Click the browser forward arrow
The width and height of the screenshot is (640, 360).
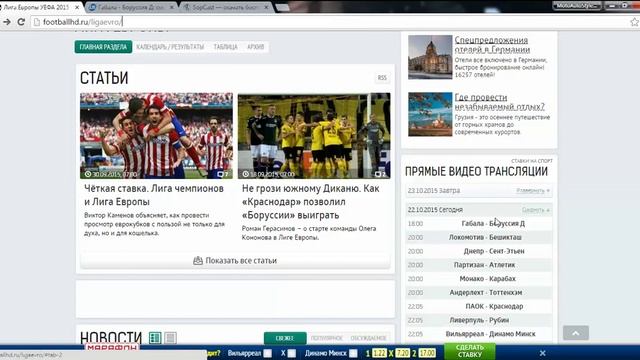tap(7, 22)
